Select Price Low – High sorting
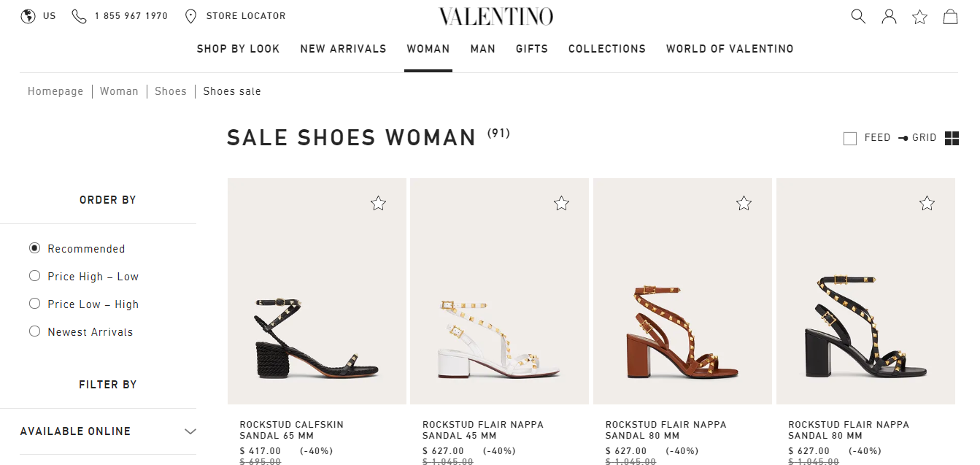Screen dimensions: 980x465 (34, 304)
